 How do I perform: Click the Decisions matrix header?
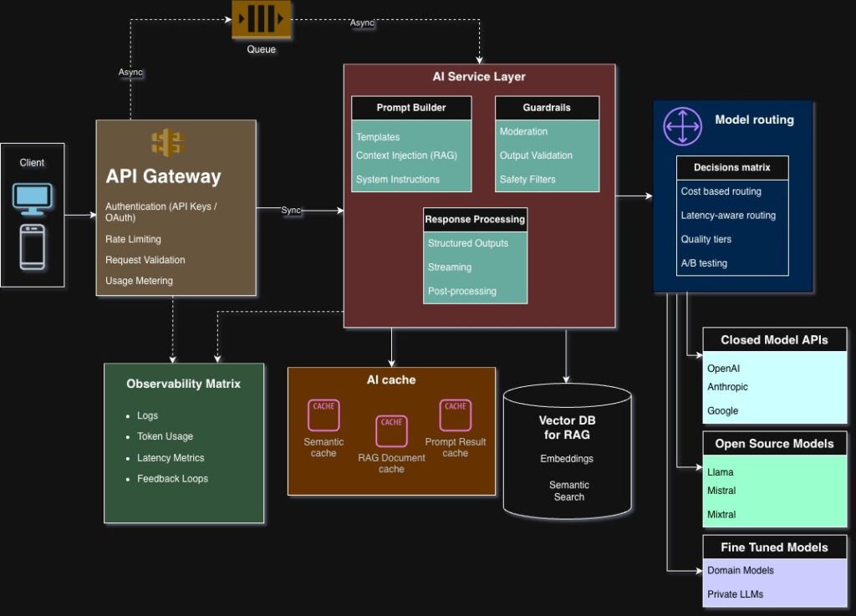[x=732, y=167]
